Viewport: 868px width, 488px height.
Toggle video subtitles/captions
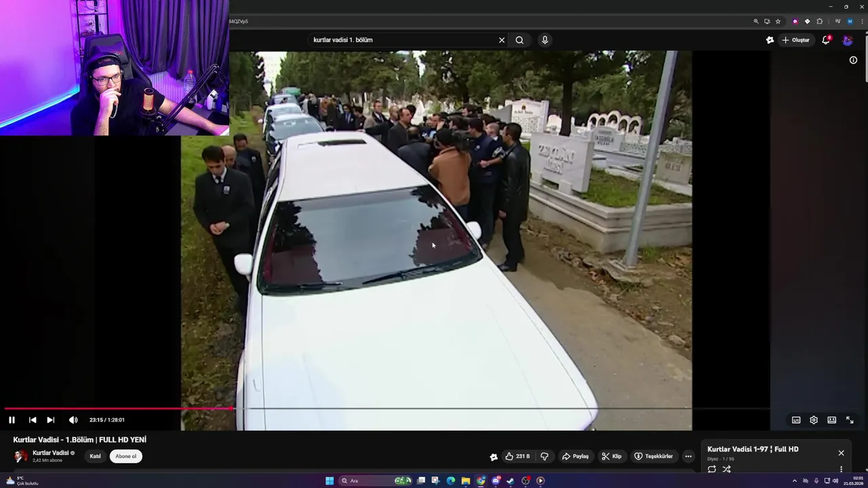(796, 420)
